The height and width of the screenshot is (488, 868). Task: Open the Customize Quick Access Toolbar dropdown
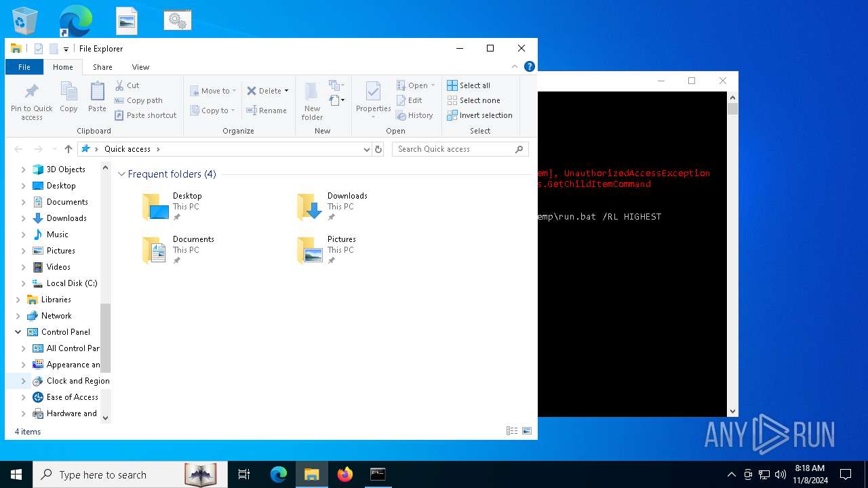[66, 49]
